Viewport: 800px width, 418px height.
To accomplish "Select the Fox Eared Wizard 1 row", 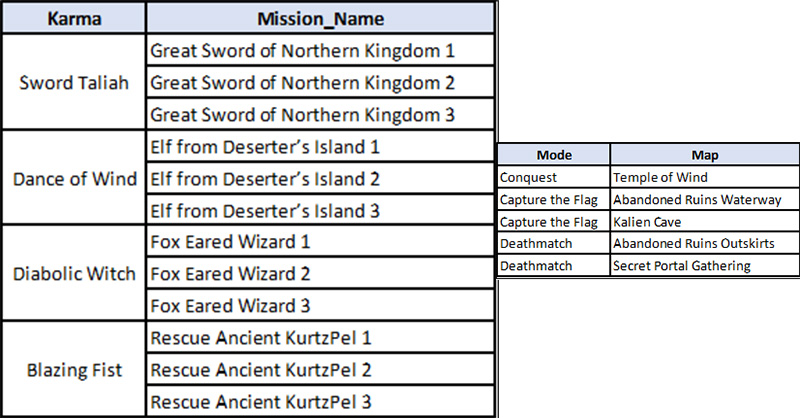I will pos(229,242).
